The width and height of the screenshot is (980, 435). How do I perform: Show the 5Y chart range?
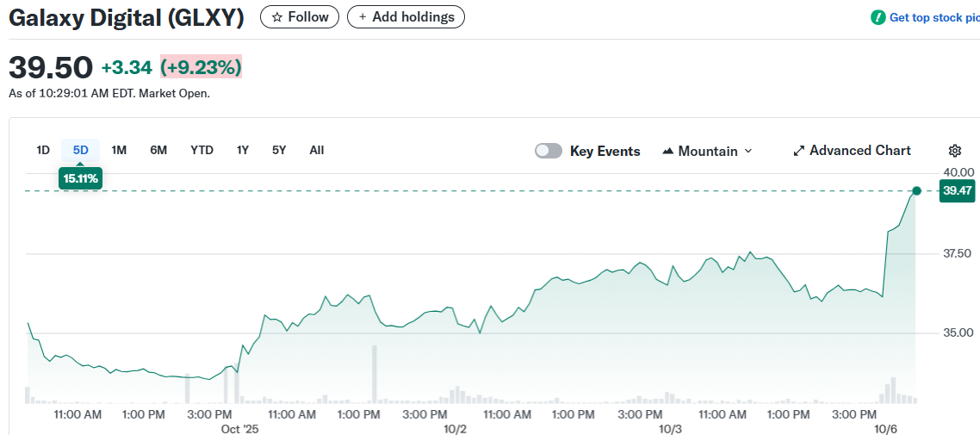click(x=279, y=150)
